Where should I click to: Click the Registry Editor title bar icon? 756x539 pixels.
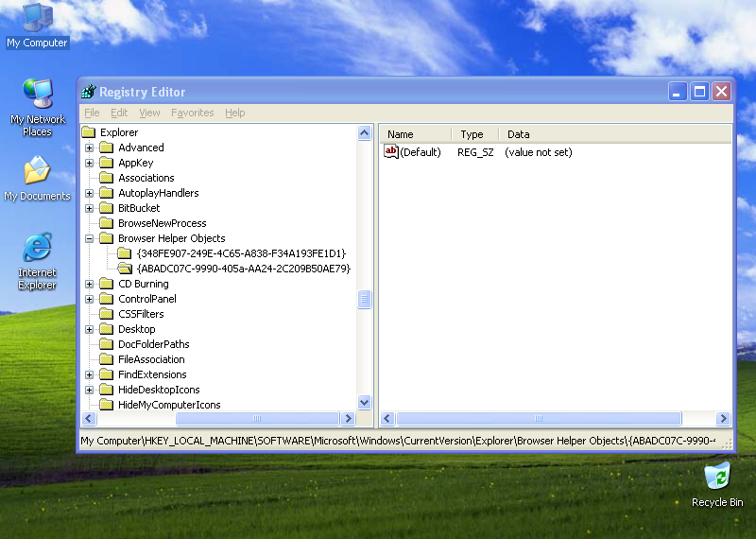click(89, 91)
